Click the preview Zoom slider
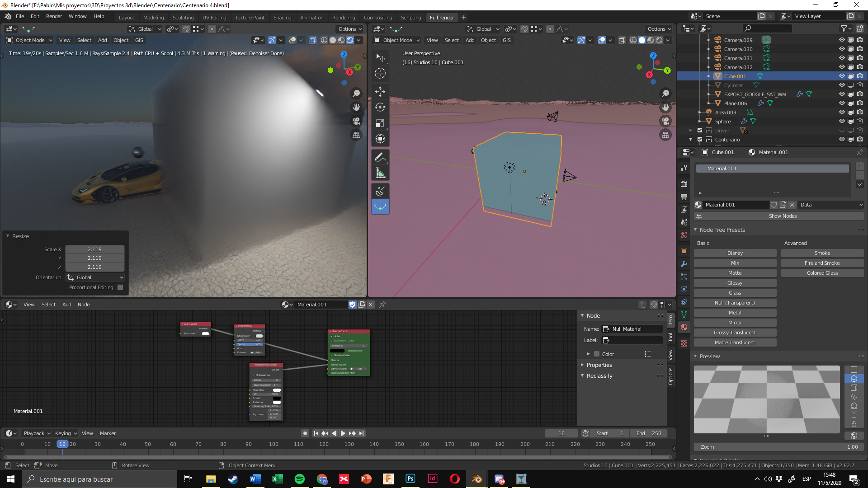 pos(778,447)
